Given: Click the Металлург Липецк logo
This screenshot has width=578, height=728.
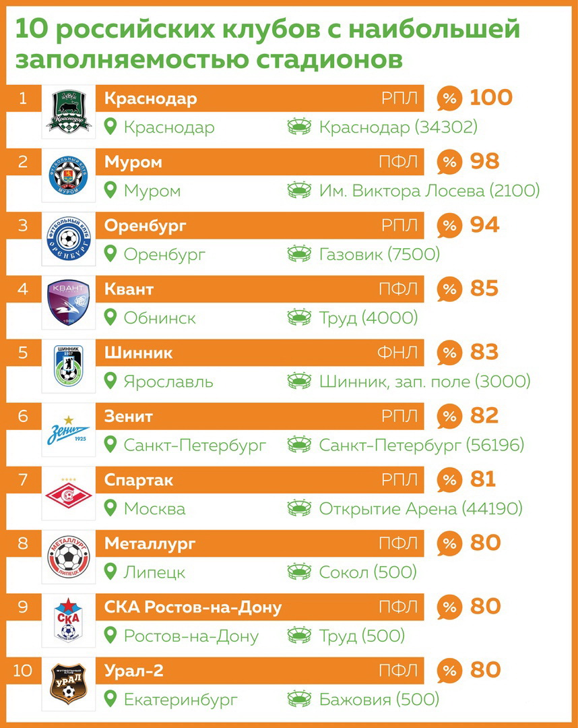Looking at the screenshot, I should pos(68,557).
